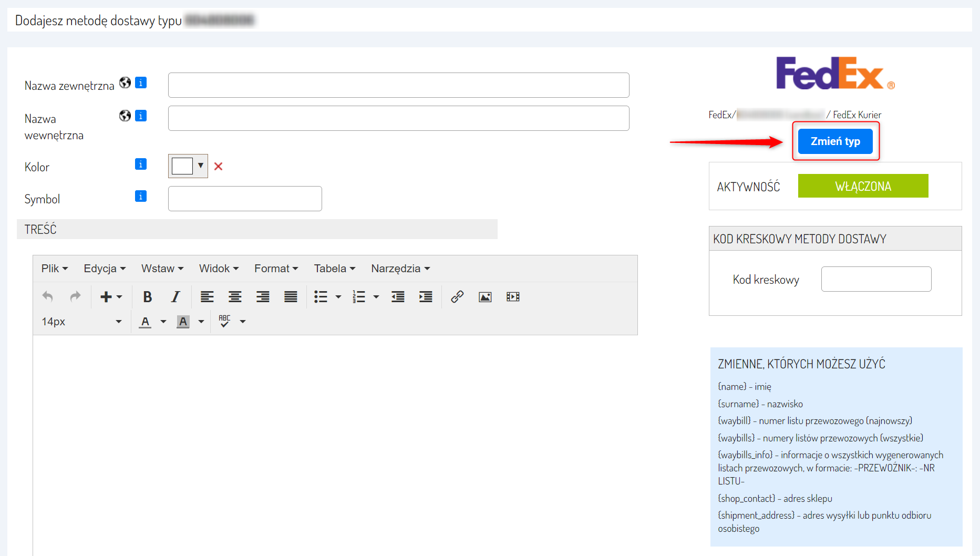
Task: Open the Wstaw menu
Action: (162, 269)
